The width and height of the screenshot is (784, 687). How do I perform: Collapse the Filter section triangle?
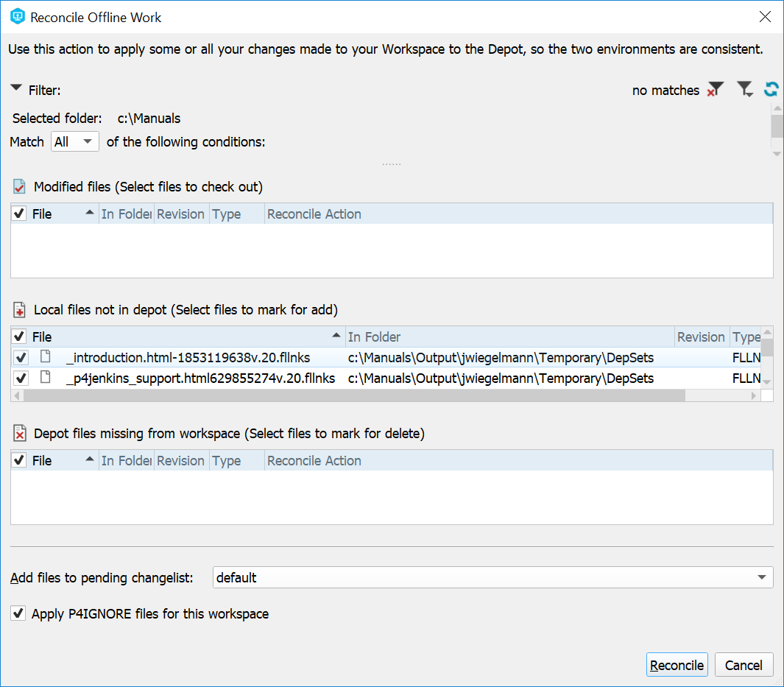click(16, 90)
